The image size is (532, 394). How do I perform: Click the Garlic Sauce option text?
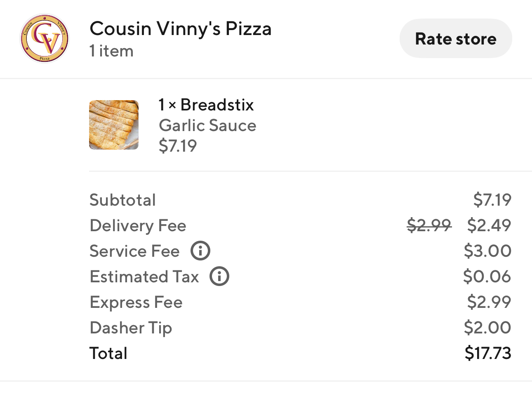[207, 125]
